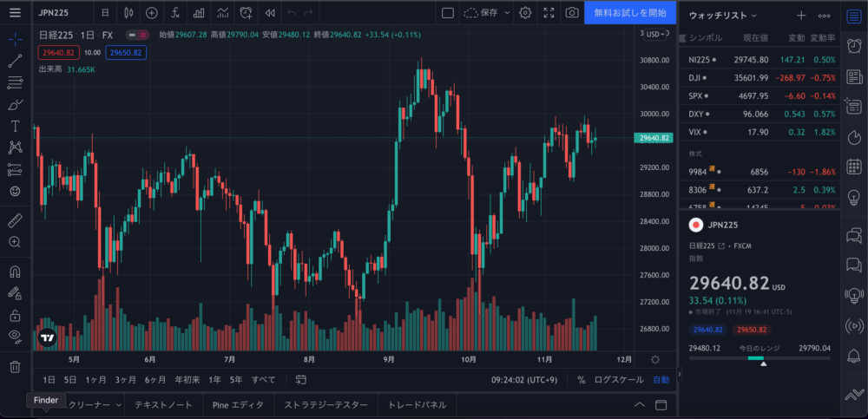The width and height of the screenshot is (868, 419).
Task: Toggle magnet mode for drawings
Action: (16, 272)
